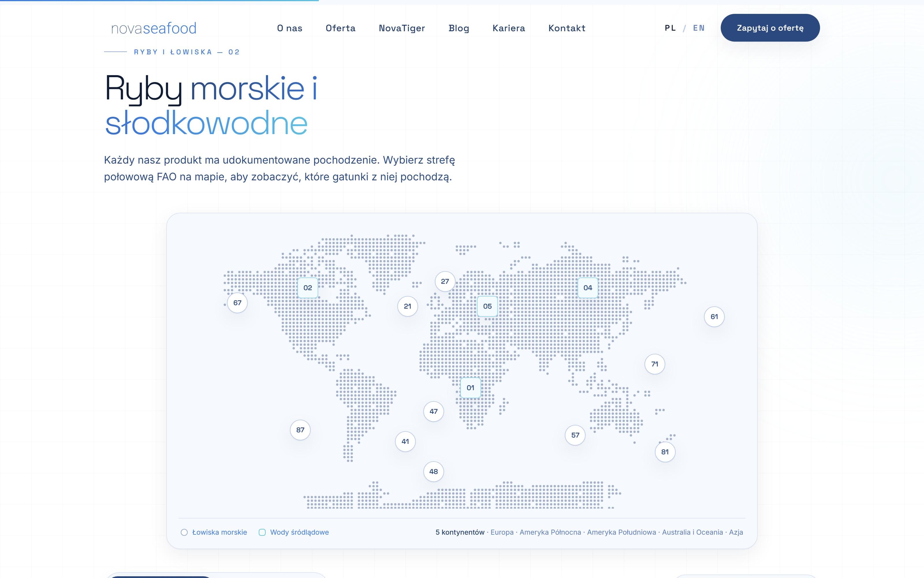Visit the Blog section

459,28
